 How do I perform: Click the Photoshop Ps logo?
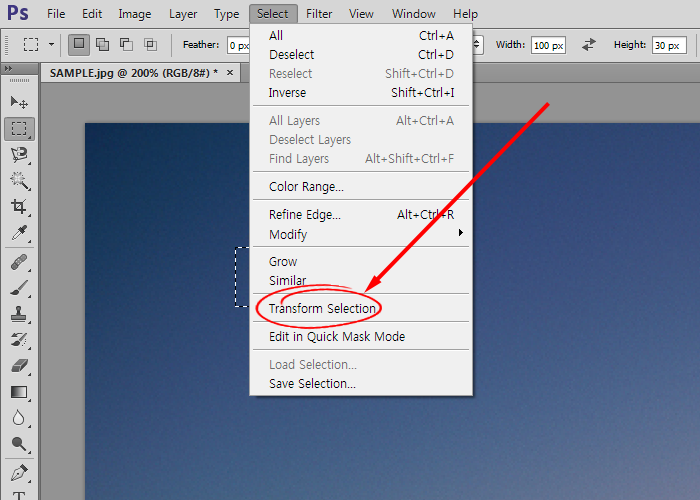18,13
